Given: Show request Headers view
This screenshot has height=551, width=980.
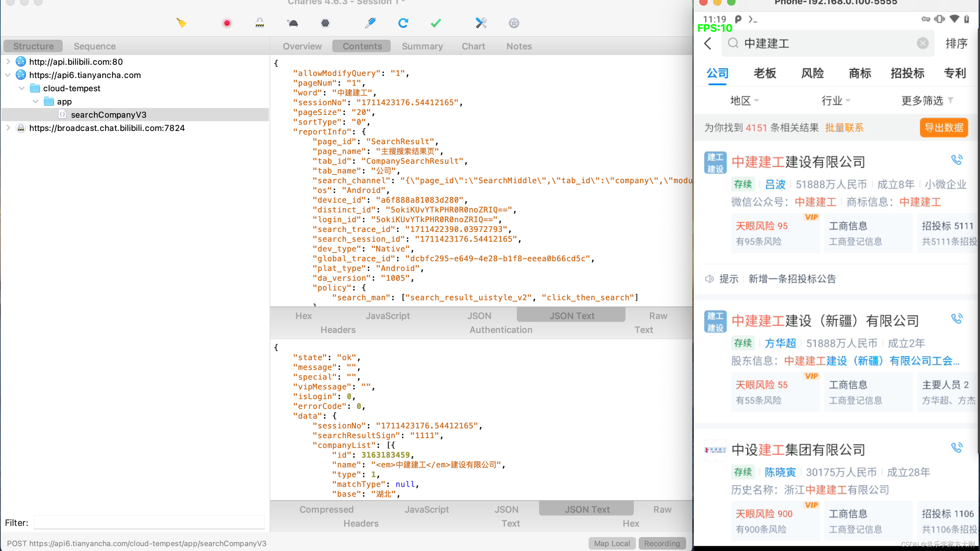Looking at the screenshot, I should point(338,329).
